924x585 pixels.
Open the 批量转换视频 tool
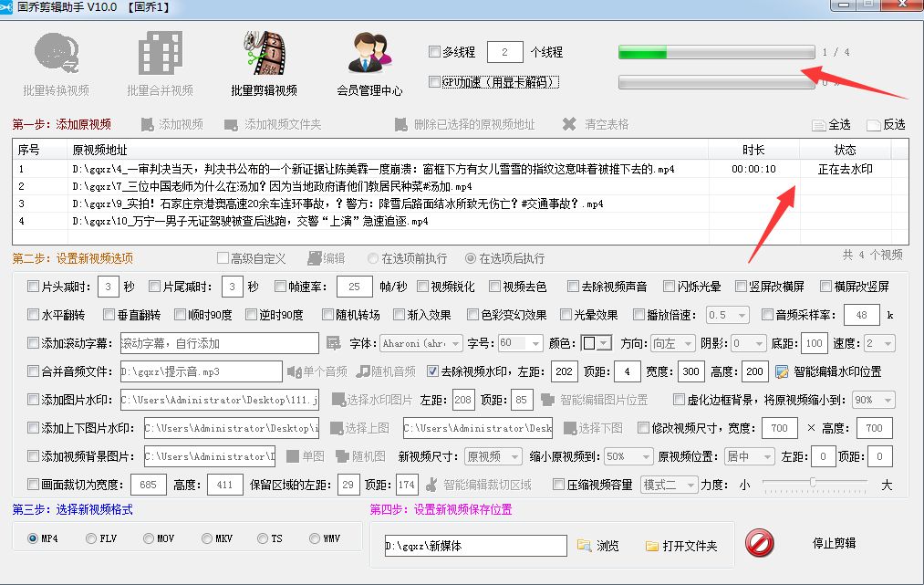coord(57,55)
